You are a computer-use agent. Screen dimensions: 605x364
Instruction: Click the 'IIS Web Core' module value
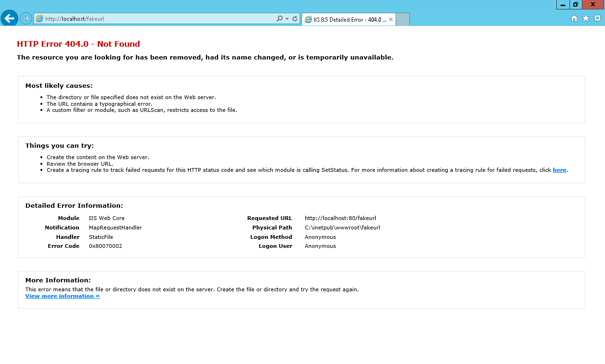107,218
